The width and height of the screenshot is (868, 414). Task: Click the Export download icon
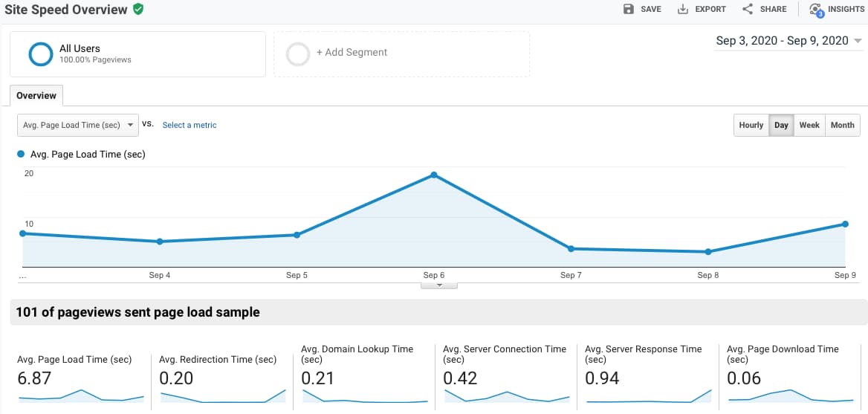(x=682, y=9)
